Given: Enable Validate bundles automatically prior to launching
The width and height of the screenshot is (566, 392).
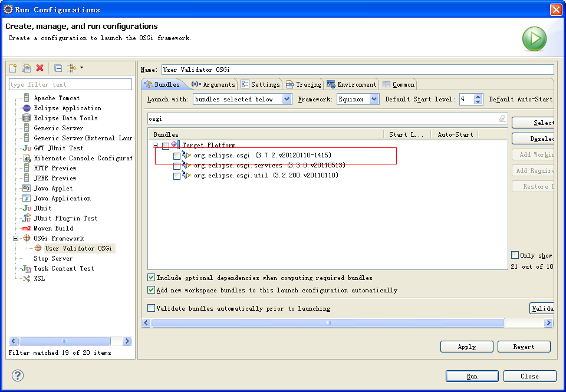Looking at the screenshot, I should tap(152, 308).
